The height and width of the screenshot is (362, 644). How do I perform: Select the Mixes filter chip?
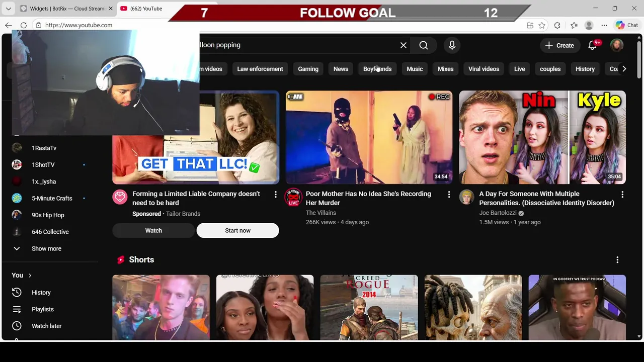[445, 69]
